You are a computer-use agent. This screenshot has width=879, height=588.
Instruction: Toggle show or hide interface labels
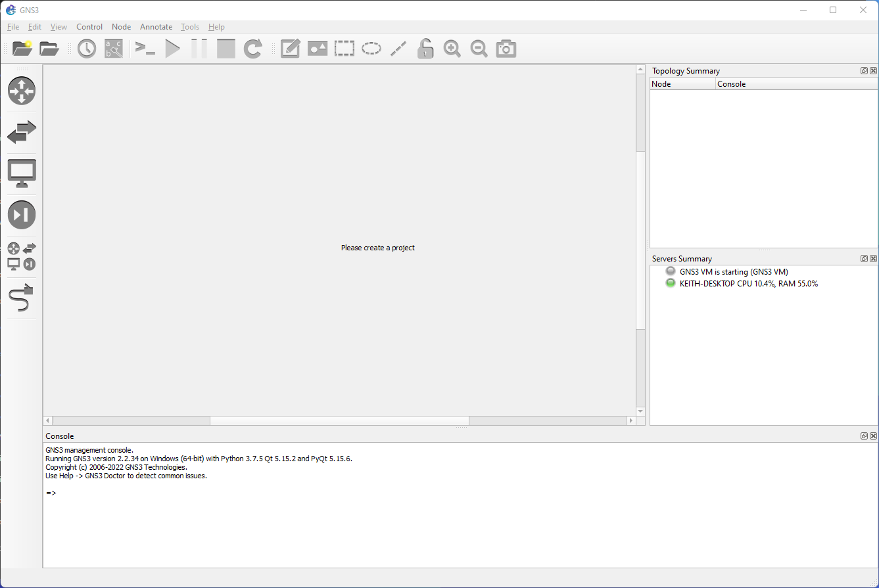pyautogui.click(x=113, y=48)
